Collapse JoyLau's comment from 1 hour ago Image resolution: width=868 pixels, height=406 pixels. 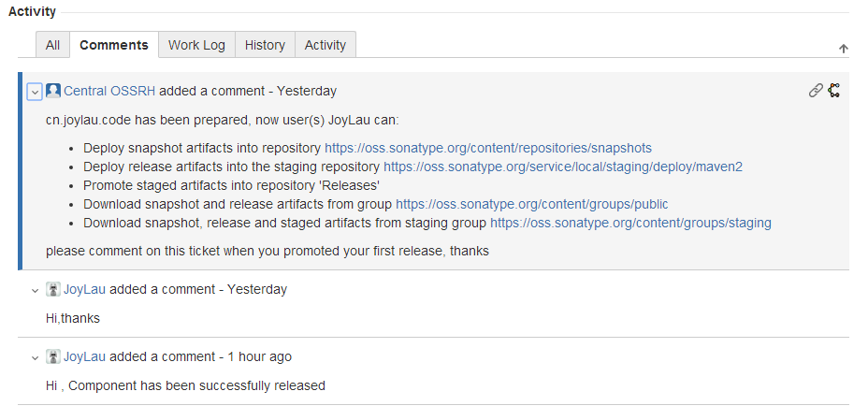tap(35, 357)
